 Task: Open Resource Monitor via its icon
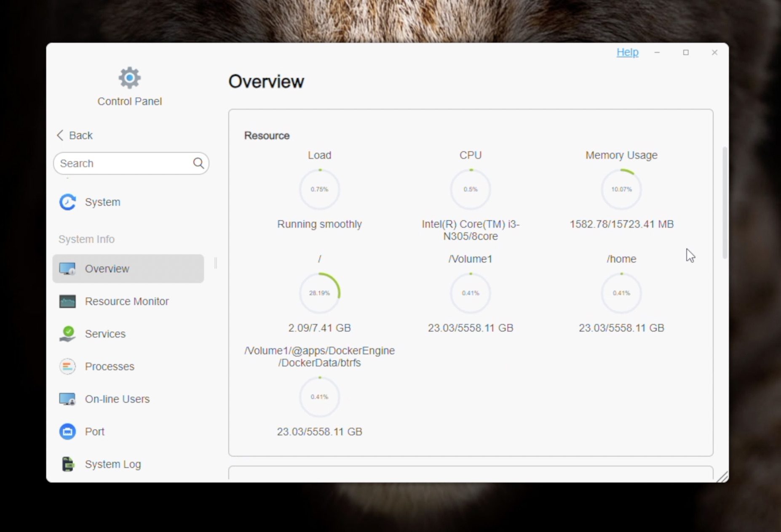coord(67,301)
